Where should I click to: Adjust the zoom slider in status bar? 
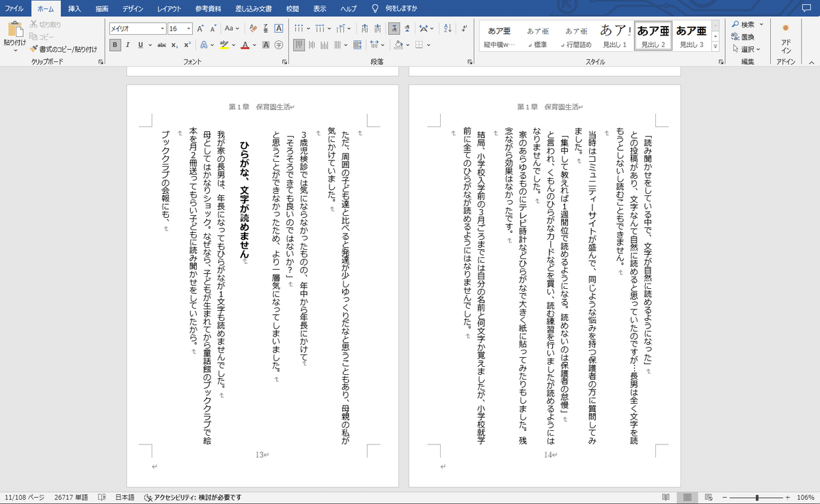pyautogui.click(x=757, y=497)
